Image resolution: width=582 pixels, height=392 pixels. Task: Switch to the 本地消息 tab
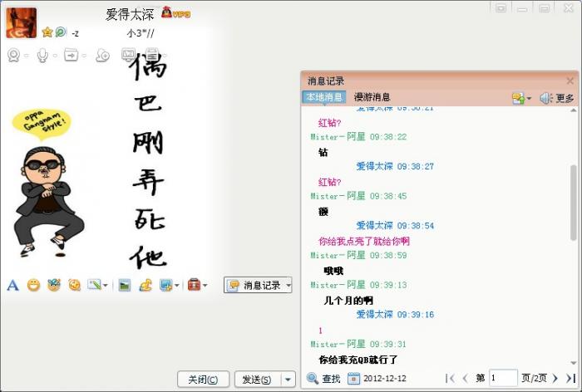click(x=323, y=97)
